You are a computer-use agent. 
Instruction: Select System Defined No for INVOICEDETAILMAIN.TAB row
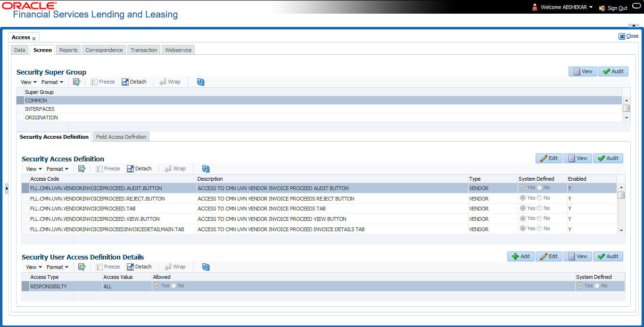pyautogui.click(x=539, y=229)
